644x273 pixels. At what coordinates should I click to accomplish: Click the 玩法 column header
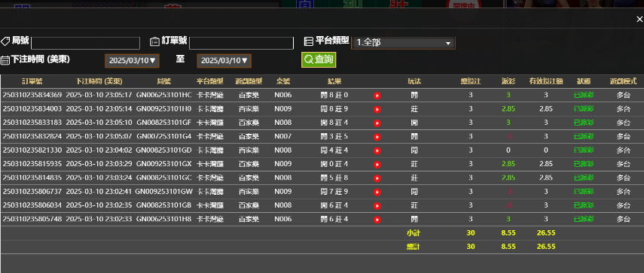pyautogui.click(x=414, y=81)
